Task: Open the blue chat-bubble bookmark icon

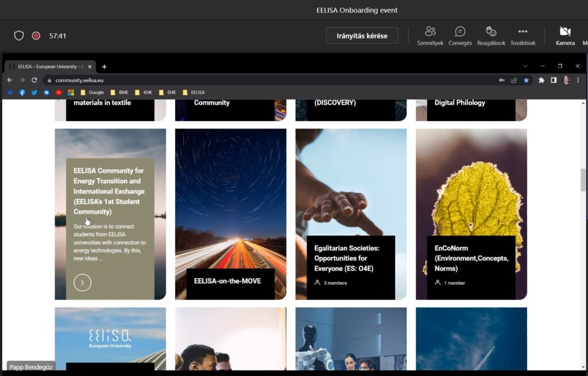Action: click(47, 92)
